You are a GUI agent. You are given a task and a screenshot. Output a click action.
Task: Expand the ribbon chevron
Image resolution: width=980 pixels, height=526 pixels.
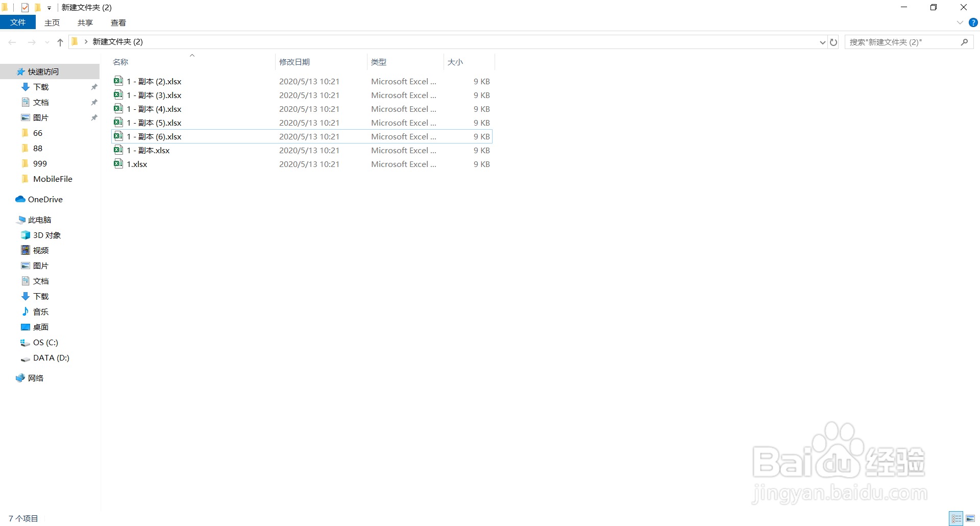point(960,22)
